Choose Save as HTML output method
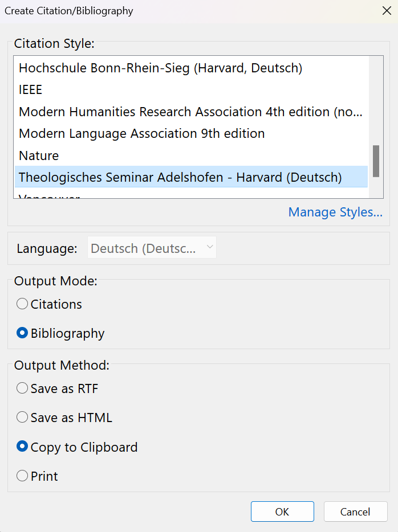Viewport: 398px width, 532px height. point(64,418)
